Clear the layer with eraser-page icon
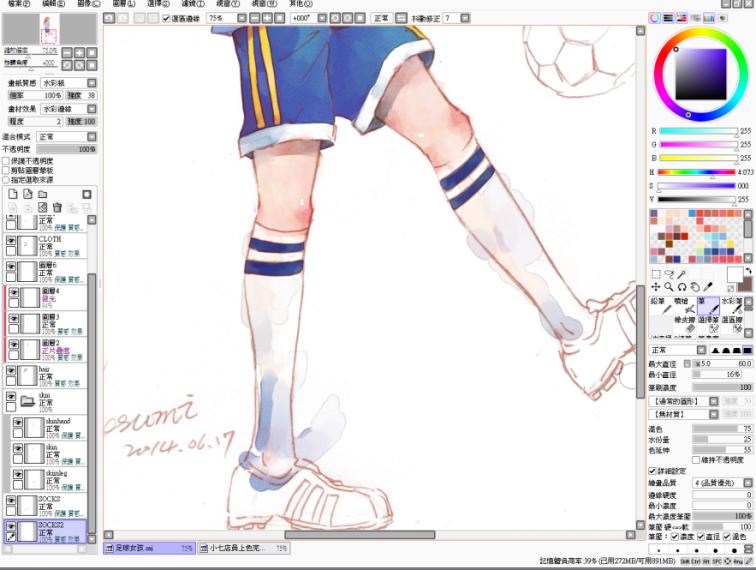Image resolution: width=756 pixels, height=570 pixels. 42,207
